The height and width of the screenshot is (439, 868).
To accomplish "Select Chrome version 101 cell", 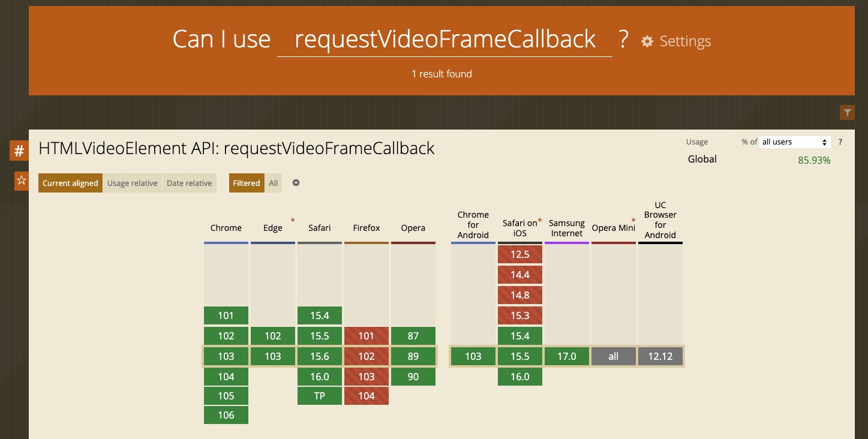I will coord(226,315).
